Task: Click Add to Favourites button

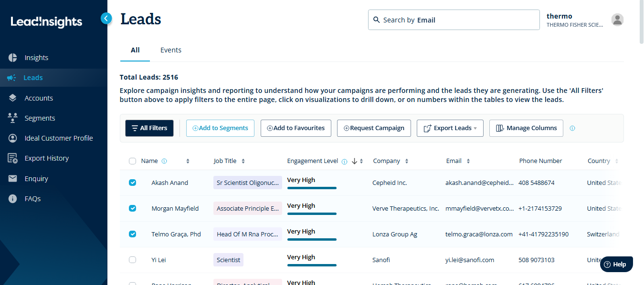Action: (x=296, y=128)
